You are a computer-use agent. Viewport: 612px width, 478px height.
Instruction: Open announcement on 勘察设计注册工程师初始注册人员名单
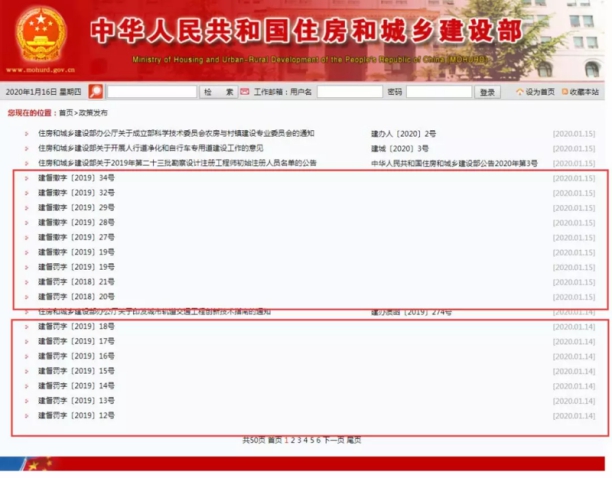pyautogui.click(x=177, y=163)
